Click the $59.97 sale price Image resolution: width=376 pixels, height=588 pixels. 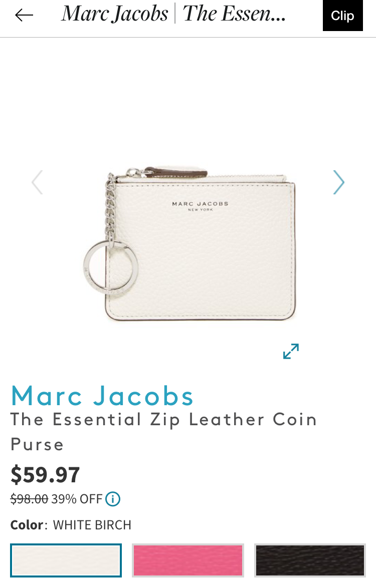point(45,474)
